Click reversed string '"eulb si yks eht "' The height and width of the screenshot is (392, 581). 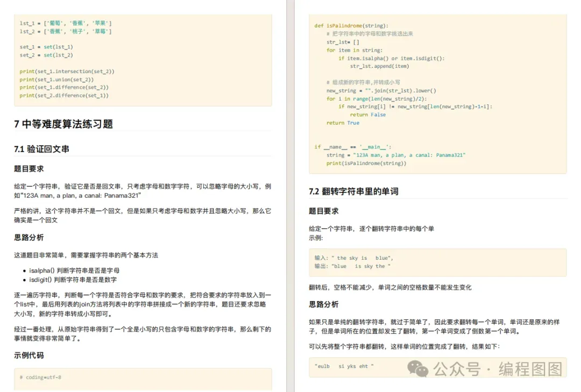click(344, 366)
